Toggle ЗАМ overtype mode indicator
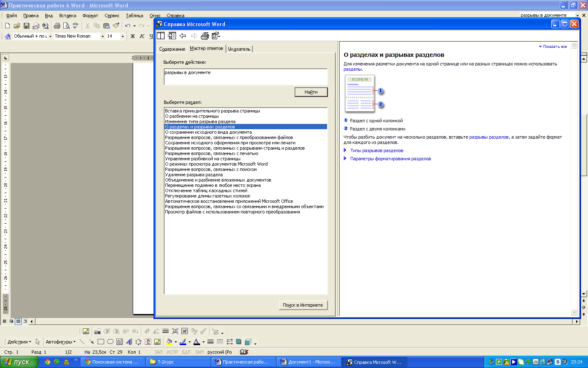Viewport: 588px width, 368px height. 199,352
